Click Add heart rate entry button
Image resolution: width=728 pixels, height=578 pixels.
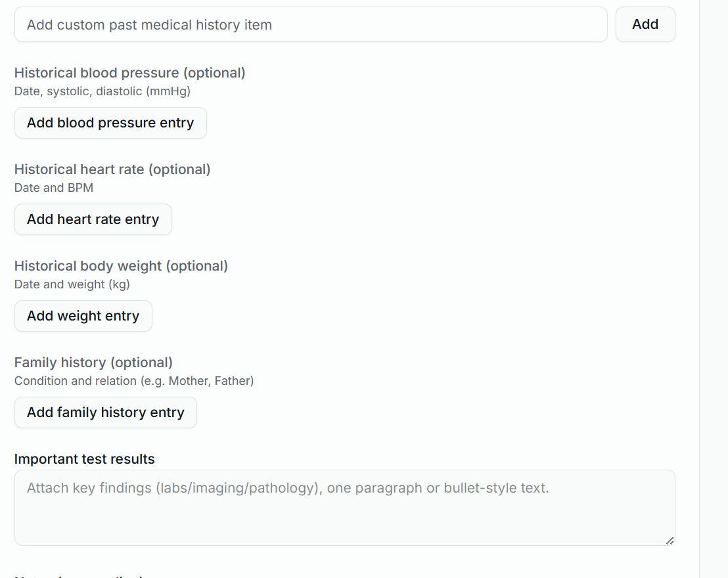93,219
